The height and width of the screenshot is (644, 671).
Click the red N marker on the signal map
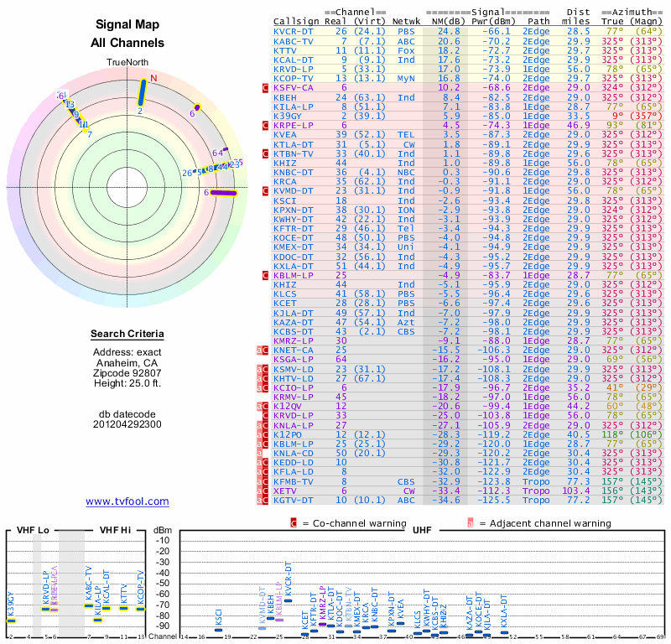click(153, 79)
